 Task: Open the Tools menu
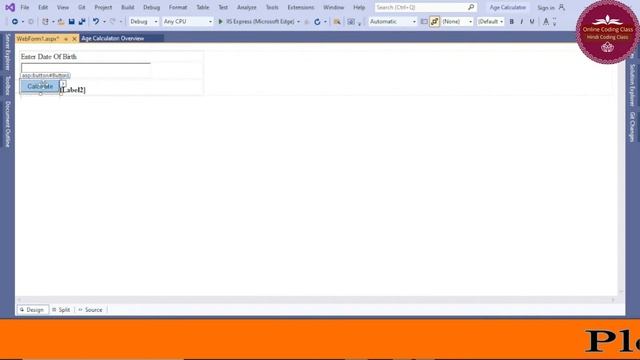[x=272, y=7]
